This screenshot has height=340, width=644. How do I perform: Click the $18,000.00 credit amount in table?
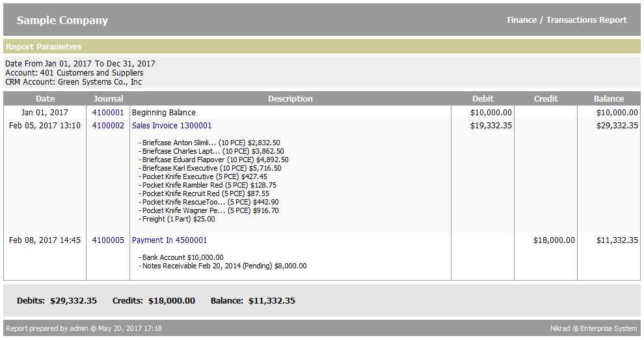pos(554,240)
